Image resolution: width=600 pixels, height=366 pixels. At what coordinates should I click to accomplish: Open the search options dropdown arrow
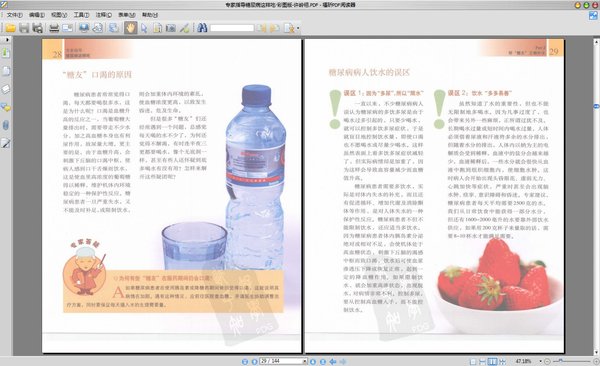pyautogui.click(x=298, y=28)
